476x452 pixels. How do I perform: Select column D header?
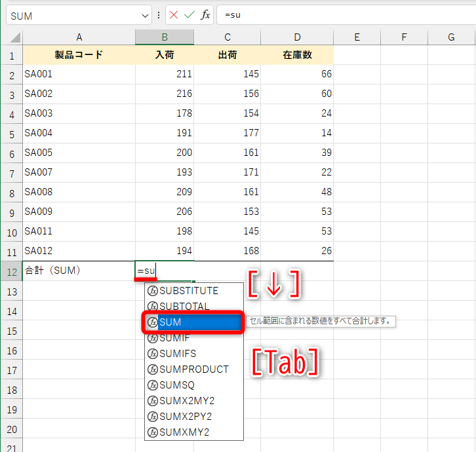point(297,37)
